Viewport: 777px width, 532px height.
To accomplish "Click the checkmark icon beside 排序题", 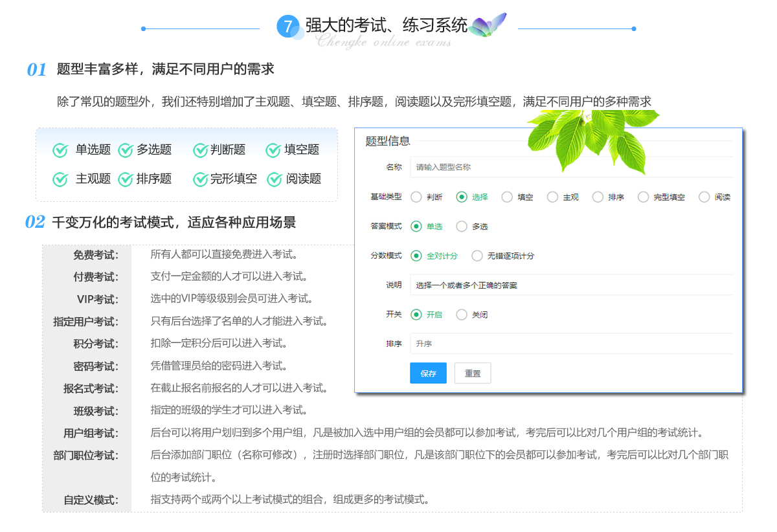I will pos(126,179).
